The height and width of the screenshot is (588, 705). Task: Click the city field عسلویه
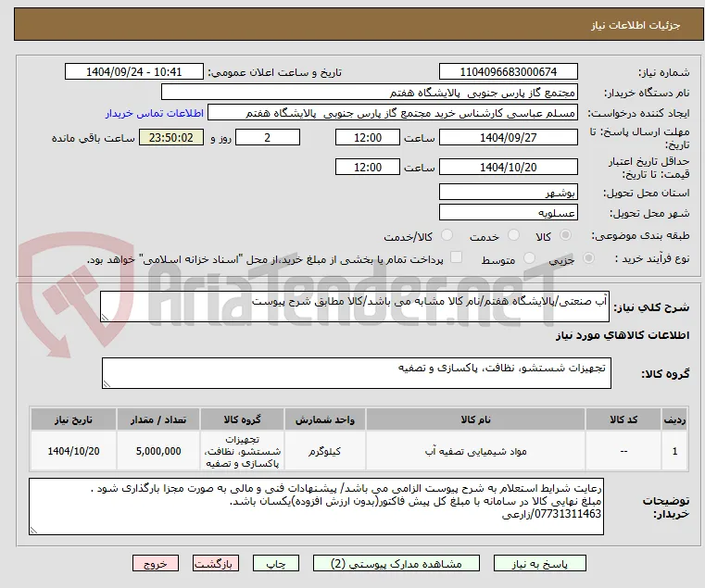(x=508, y=212)
